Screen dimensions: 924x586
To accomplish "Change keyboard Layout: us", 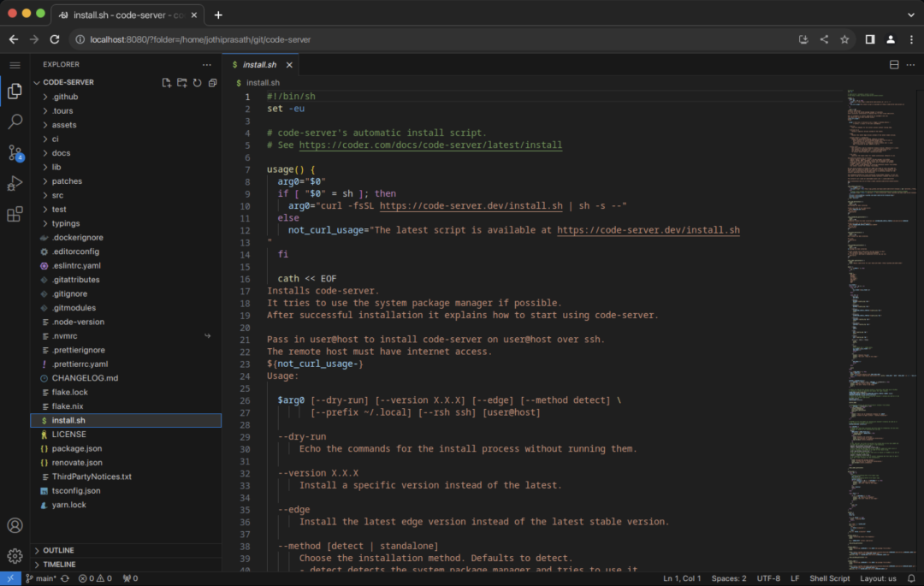I will coord(878,578).
